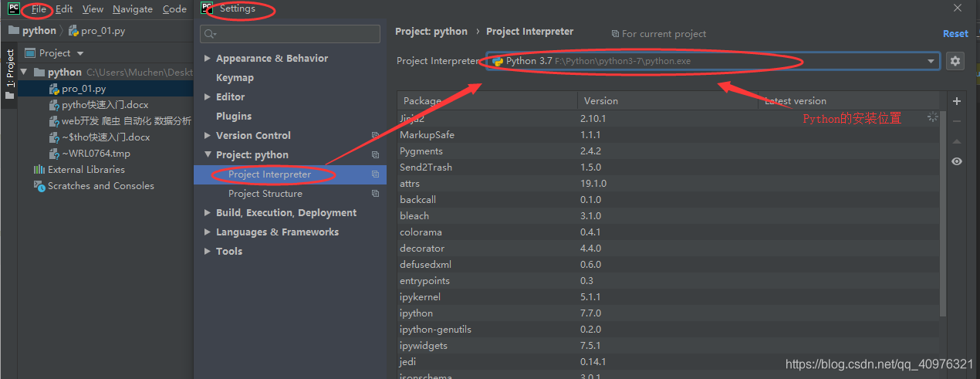Image resolution: width=980 pixels, height=379 pixels.
Task: Click the folder icon under 1: Project tab
Action: point(9,96)
